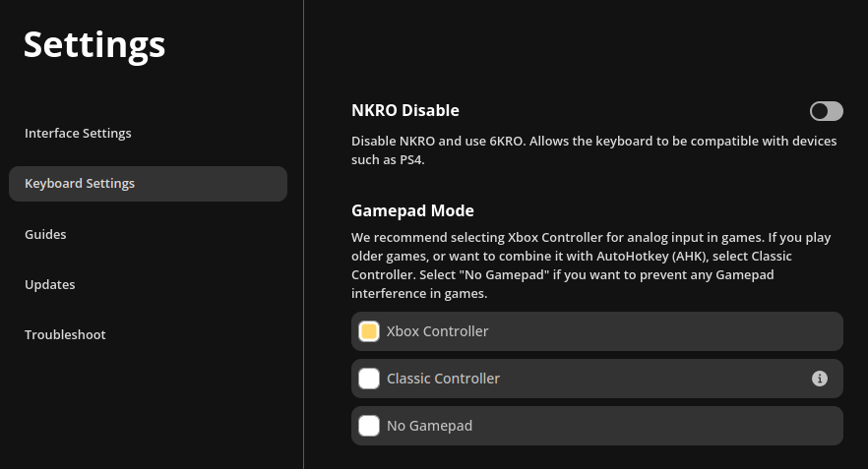Open the Updates section

pyautogui.click(x=49, y=285)
